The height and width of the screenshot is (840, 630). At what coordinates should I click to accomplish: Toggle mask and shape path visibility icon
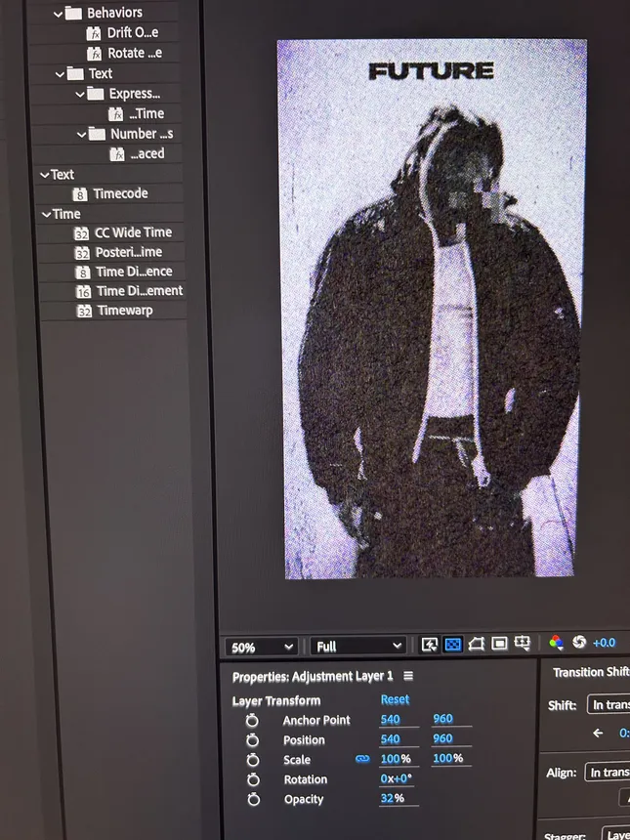tap(477, 644)
